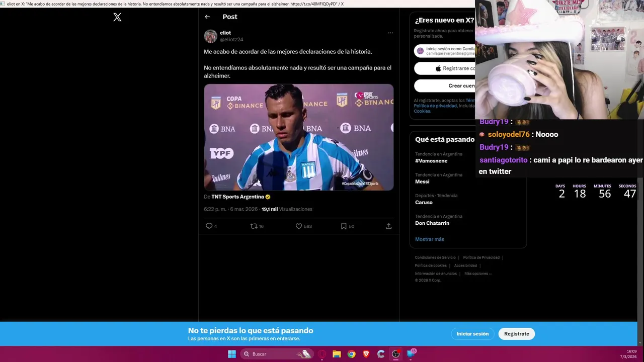Select the Messi trending topic
The width and height of the screenshot is (644, 362).
422,182
